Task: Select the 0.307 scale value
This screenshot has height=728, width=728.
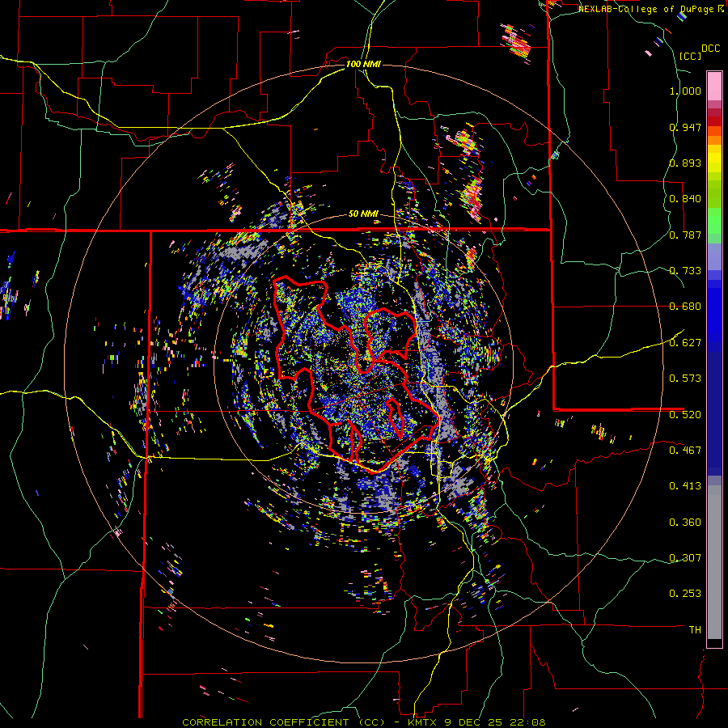Action: (x=685, y=557)
